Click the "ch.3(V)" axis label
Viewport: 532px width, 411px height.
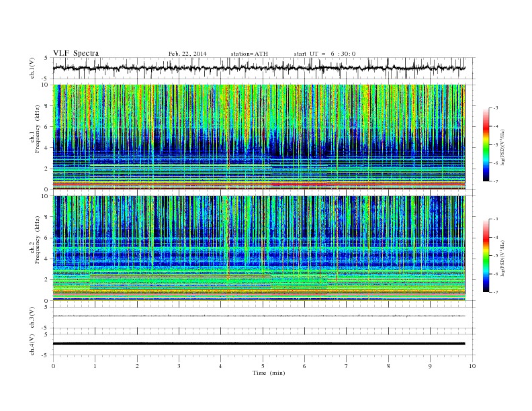pos(32,318)
